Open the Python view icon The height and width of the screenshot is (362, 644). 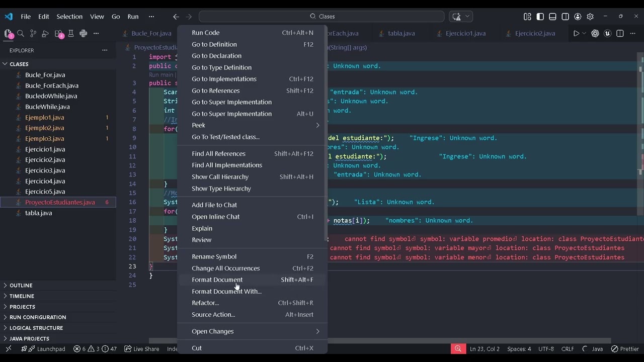(x=84, y=34)
